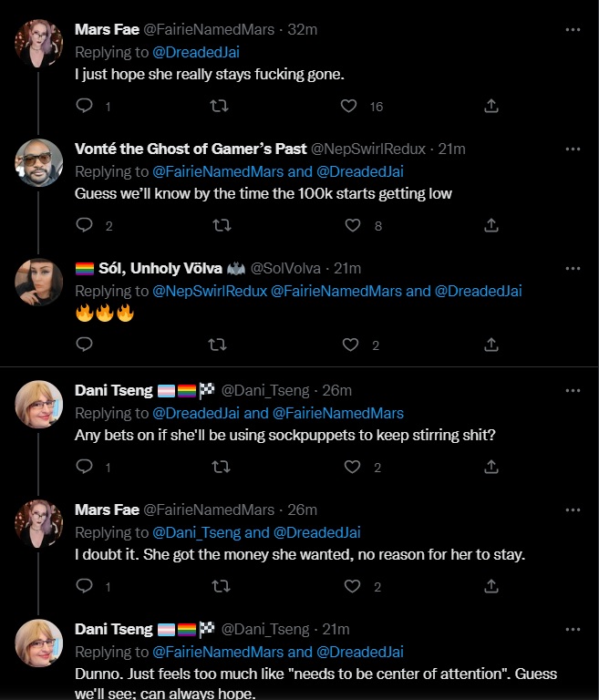
Task: Reply to Dani Tseng's sockpuppets tweet
Action: (x=85, y=467)
